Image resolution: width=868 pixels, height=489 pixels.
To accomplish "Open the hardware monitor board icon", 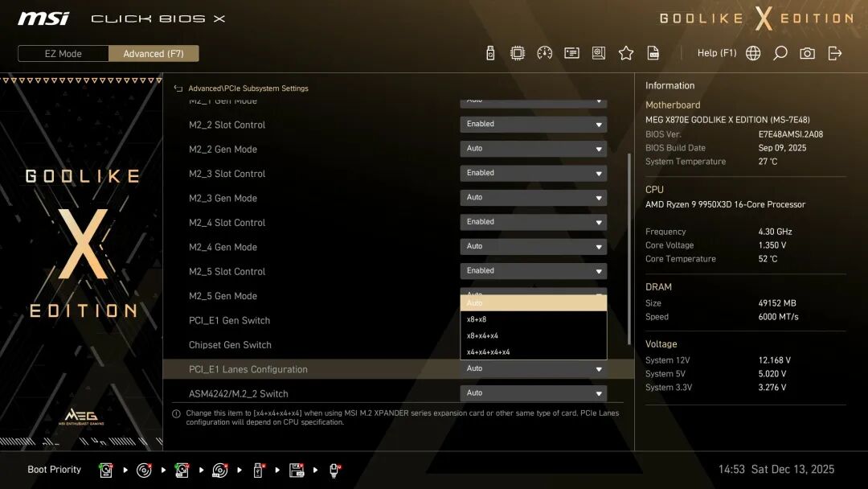I will click(599, 53).
